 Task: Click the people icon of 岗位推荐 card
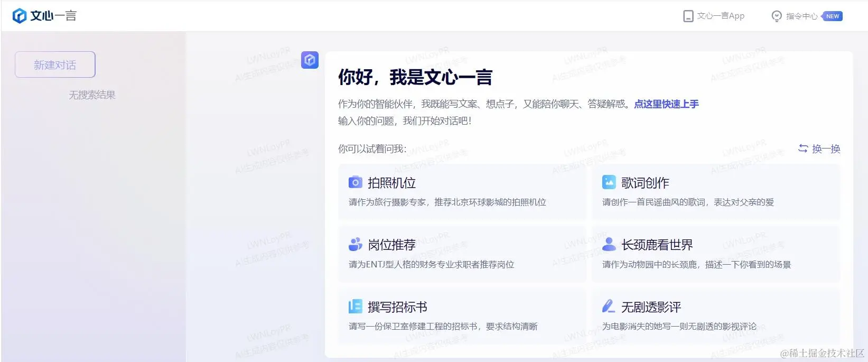pyautogui.click(x=356, y=244)
